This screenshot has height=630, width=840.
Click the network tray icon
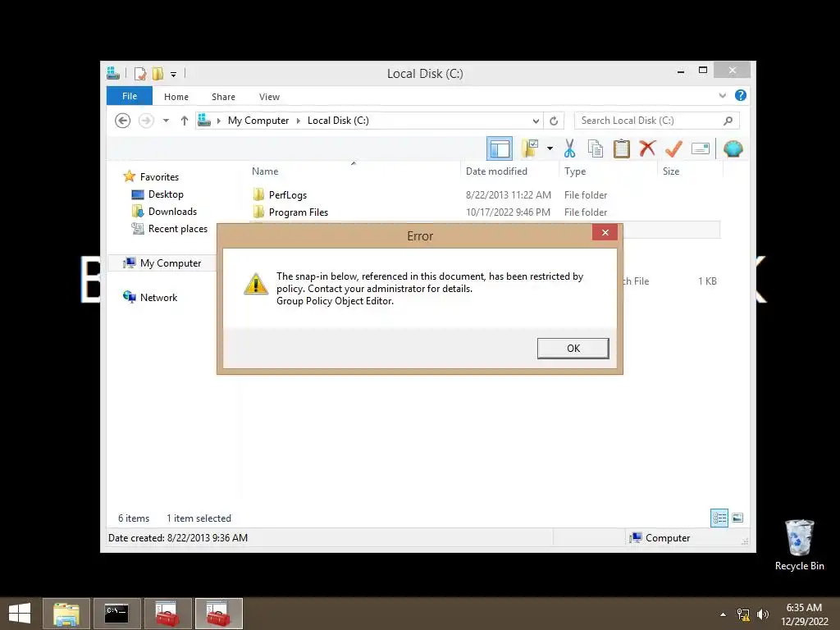(743, 614)
